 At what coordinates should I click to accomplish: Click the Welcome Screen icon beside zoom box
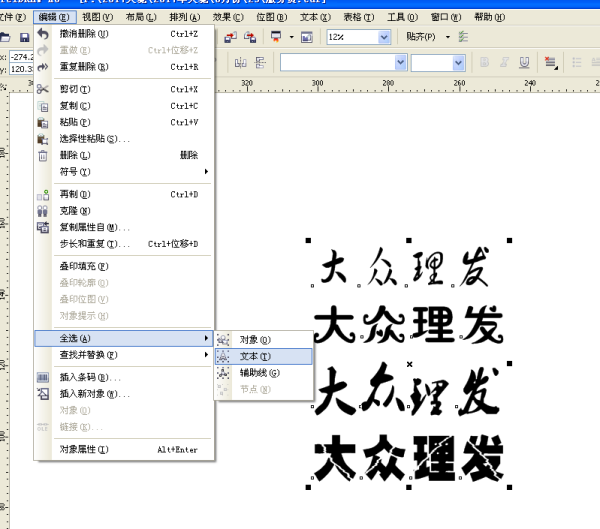pyautogui.click(x=307, y=37)
